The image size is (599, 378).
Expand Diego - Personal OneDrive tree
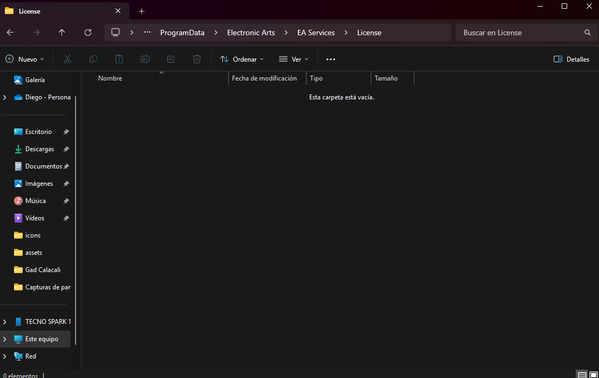(x=5, y=97)
